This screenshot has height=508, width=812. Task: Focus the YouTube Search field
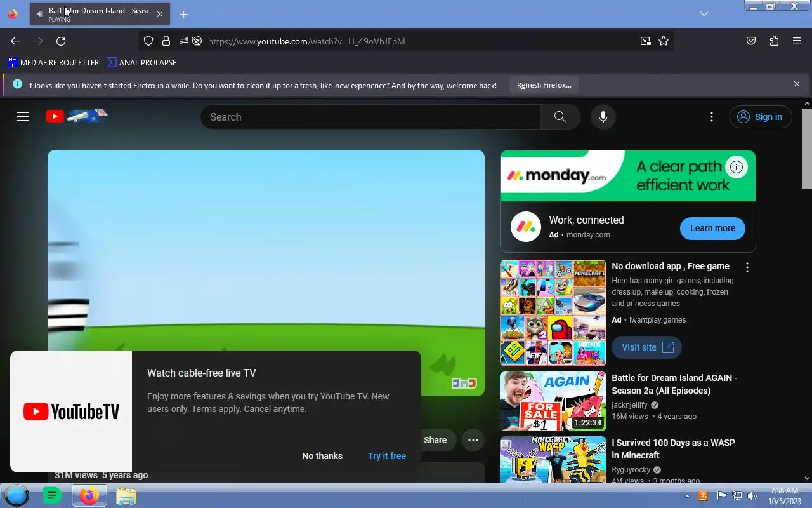[x=370, y=117]
